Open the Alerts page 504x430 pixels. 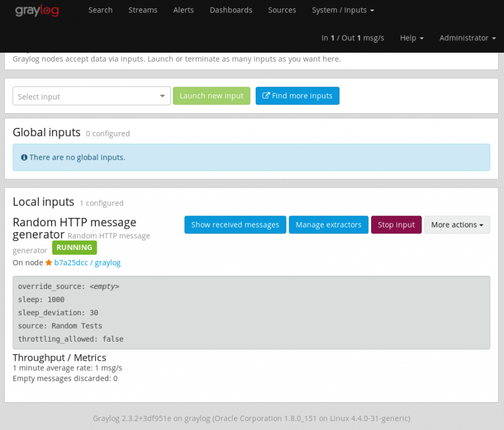point(183,10)
